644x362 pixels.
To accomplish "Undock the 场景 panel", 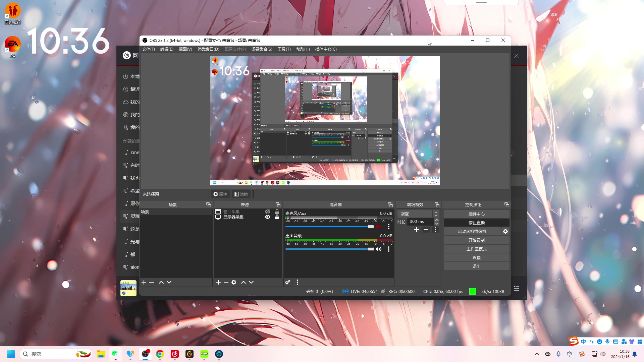I will 209,204.
